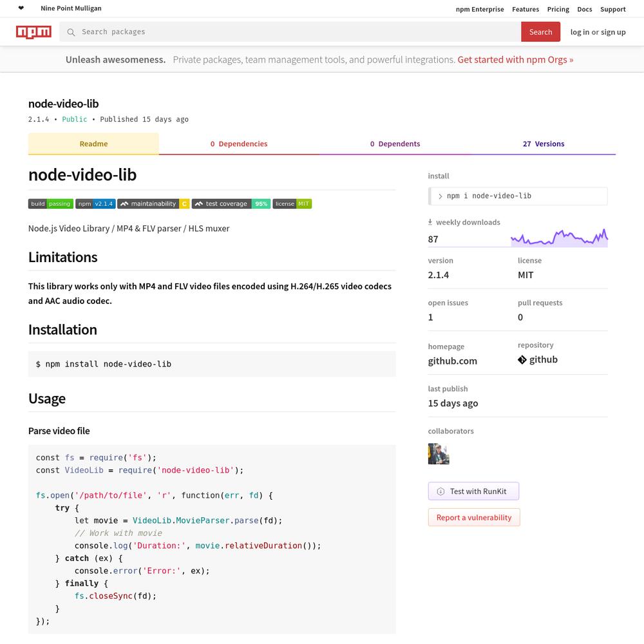
Task: Open the Support link
Action: pos(613,9)
